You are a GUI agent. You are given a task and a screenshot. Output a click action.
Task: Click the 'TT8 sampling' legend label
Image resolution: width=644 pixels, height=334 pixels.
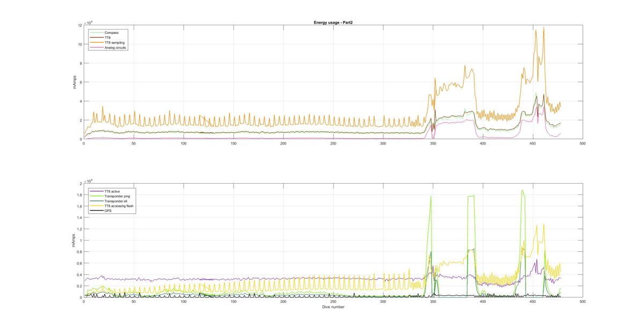(x=114, y=42)
